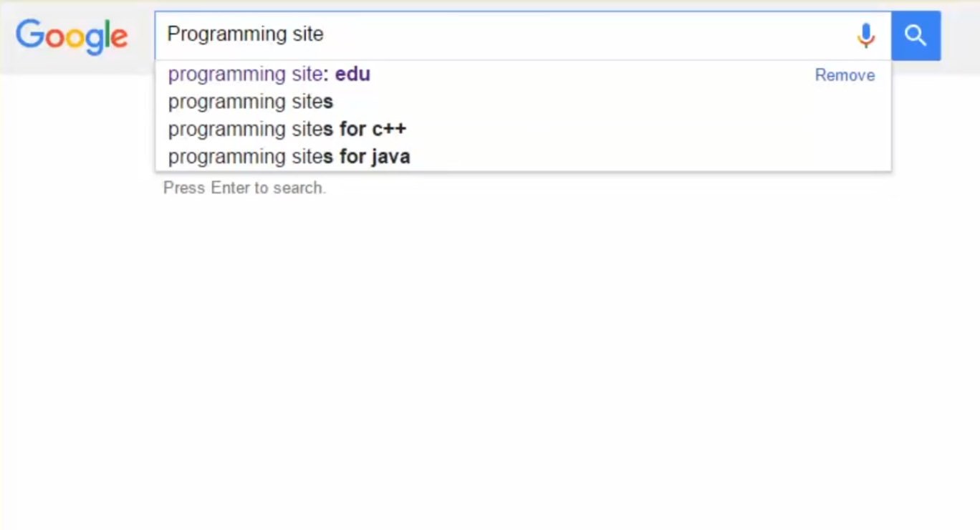980x530 pixels.
Task: Click the word "Programming" in the search box
Action: click(216, 34)
